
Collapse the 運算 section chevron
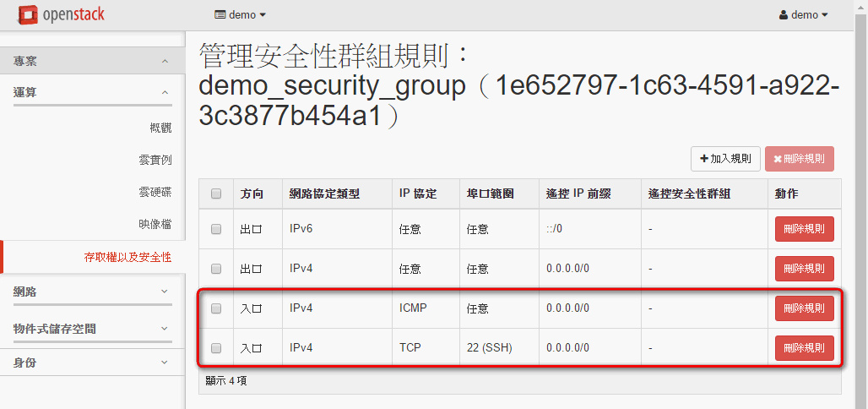click(165, 93)
